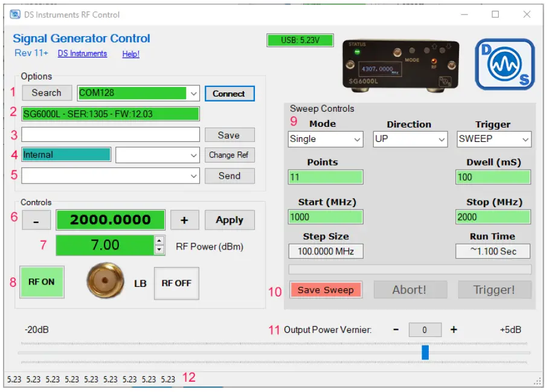Image resolution: width=549 pixels, height=392 pixels.
Task: Open the COM128 port dropdown
Action: pyautogui.click(x=193, y=94)
